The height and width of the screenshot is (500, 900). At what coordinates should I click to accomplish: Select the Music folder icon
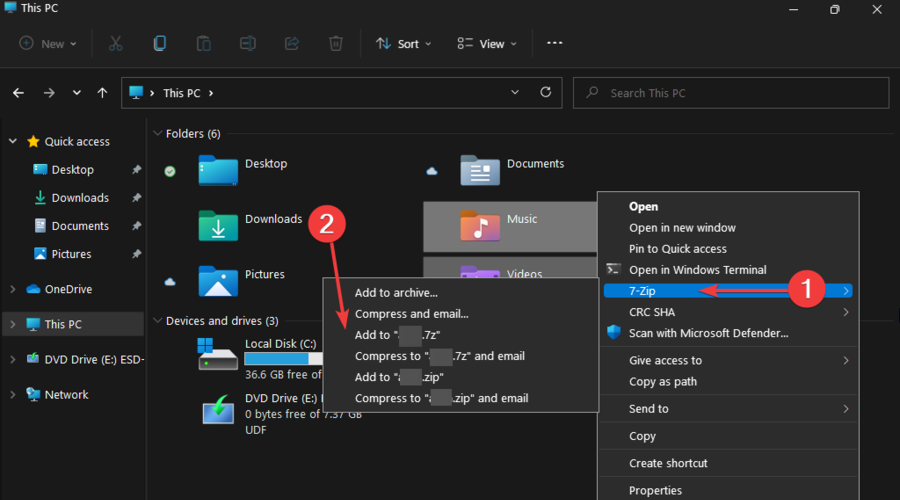(x=480, y=226)
